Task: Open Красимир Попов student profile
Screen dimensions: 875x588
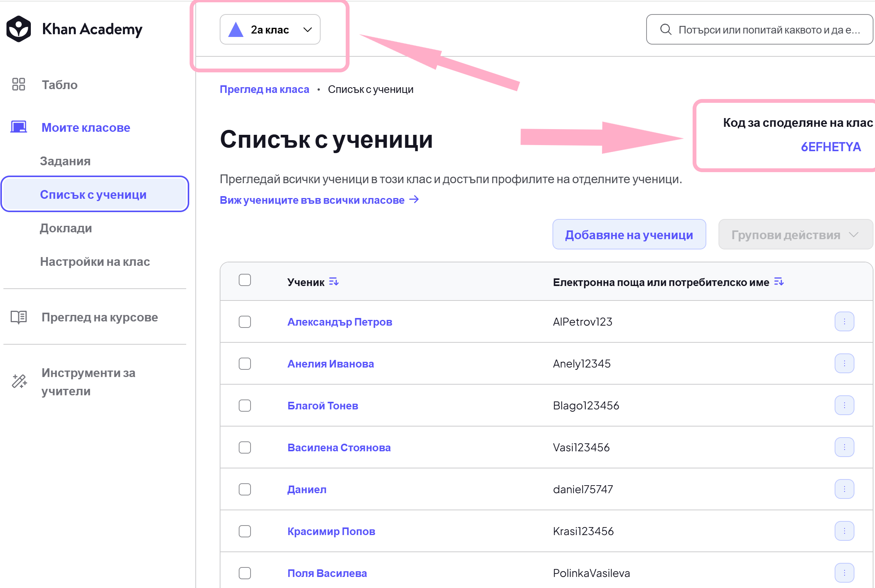Action: (x=331, y=531)
